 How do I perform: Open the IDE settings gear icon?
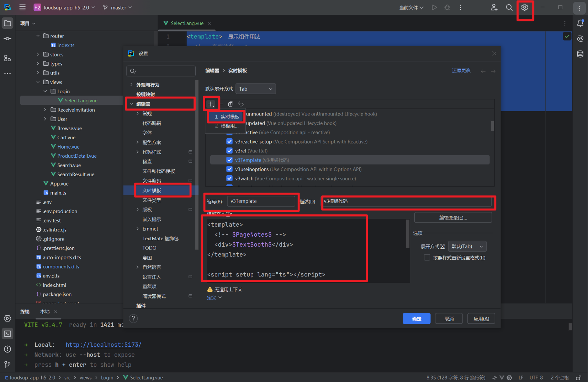click(524, 7)
